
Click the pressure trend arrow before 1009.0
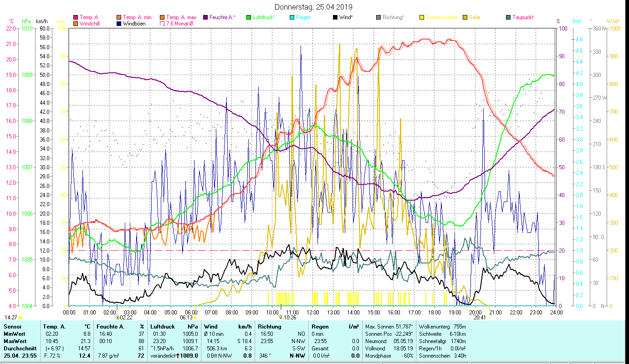tap(178, 356)
